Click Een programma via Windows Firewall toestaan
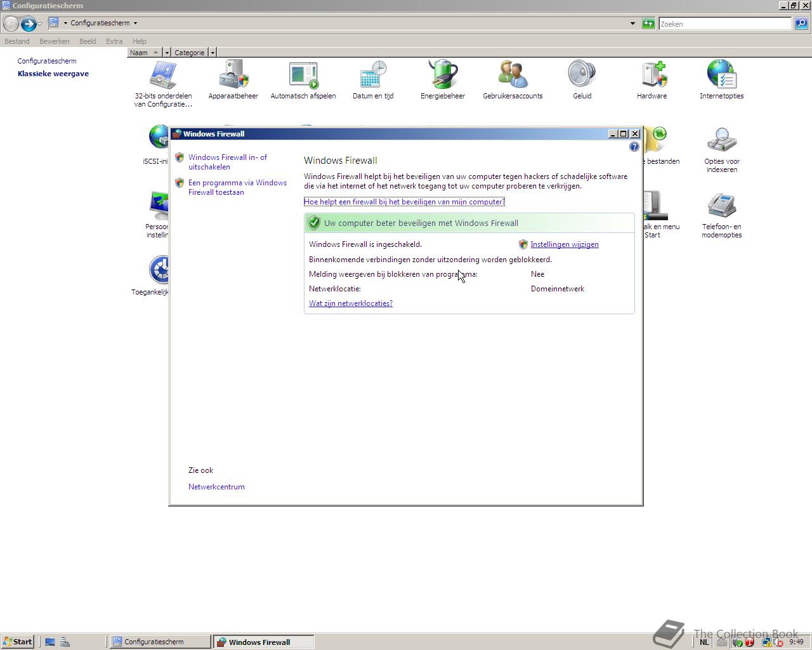This screenshot has height=650, width=812. click(x=237, y=187)
